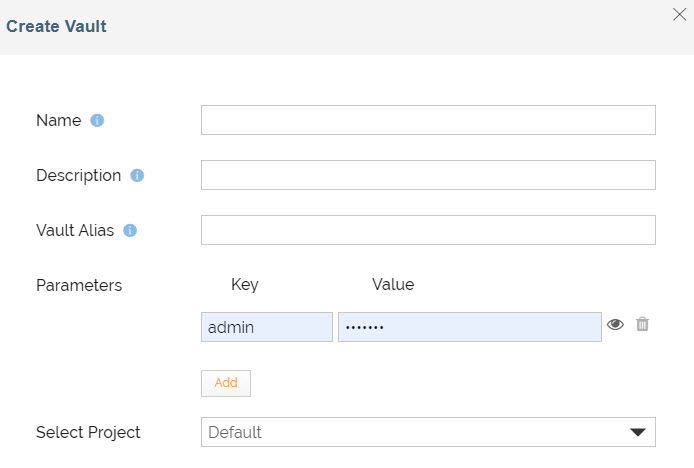
Task: Close the Create Vault dialog
Action: point(681,14)
